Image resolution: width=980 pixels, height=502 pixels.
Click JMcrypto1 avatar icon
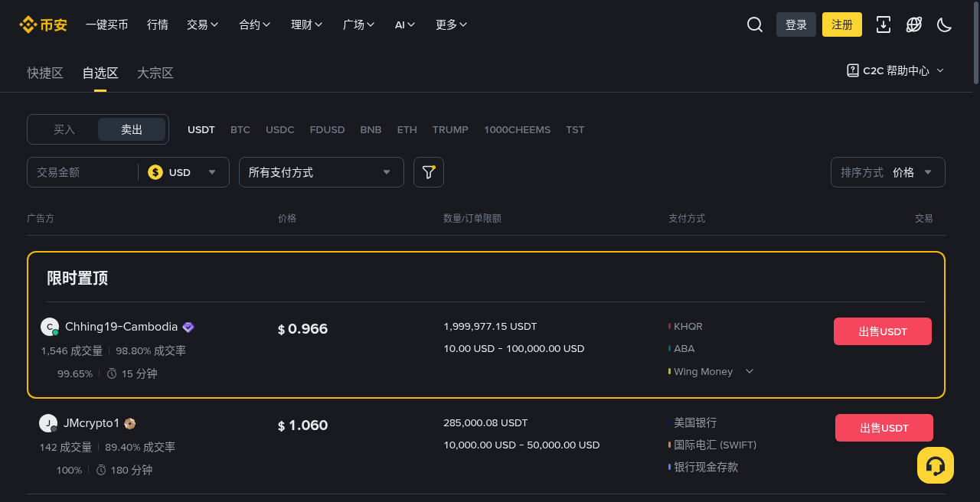(48, 423)
